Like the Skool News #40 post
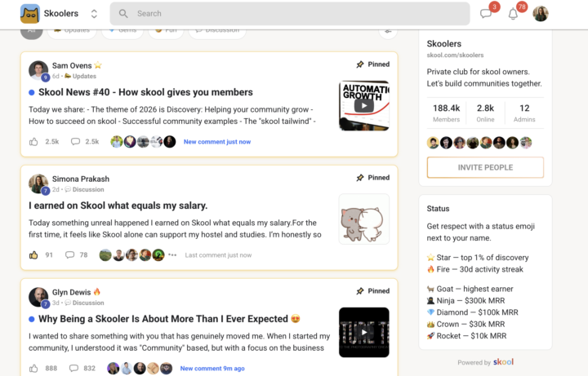This screenshot has height=376, width=588. tap(33, 142)
